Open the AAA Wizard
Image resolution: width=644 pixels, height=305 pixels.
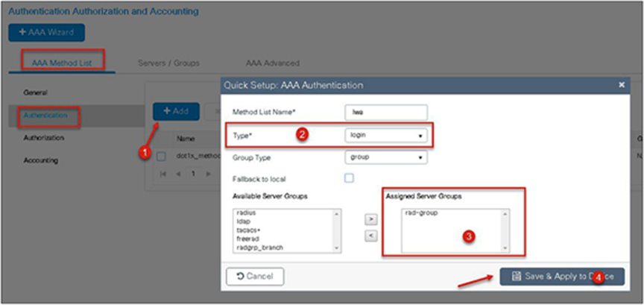[x=46, y=33]
